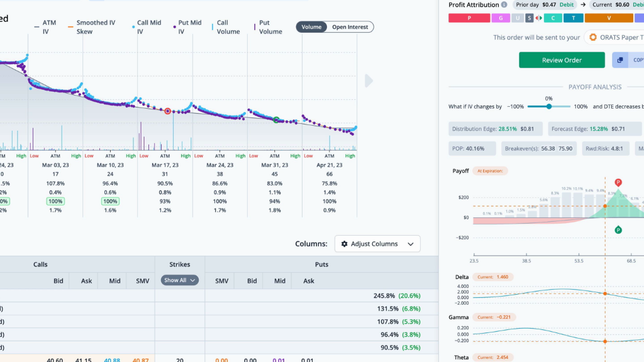
Task: Click the green P marker on Payoff chart
Action: (x=618, y=230)
